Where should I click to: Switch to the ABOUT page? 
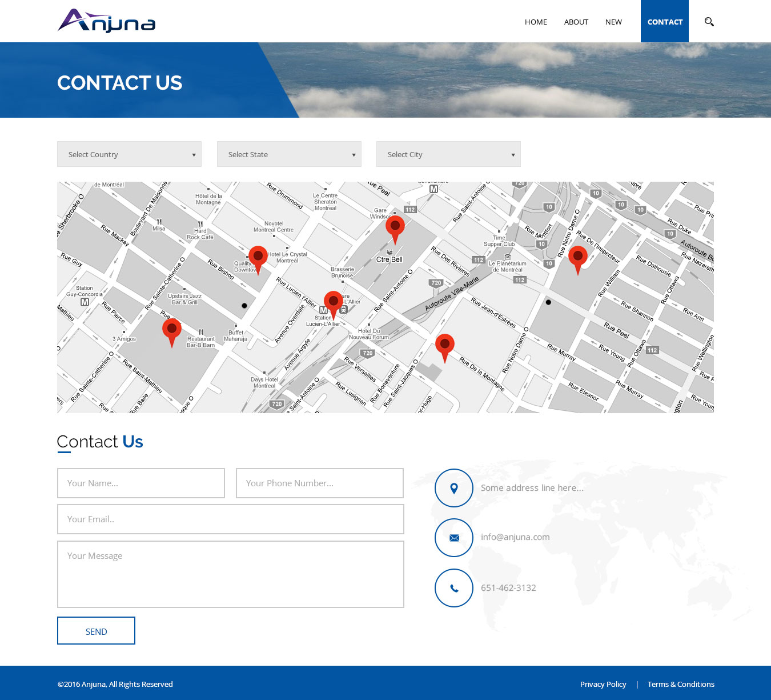pos(576,22)
